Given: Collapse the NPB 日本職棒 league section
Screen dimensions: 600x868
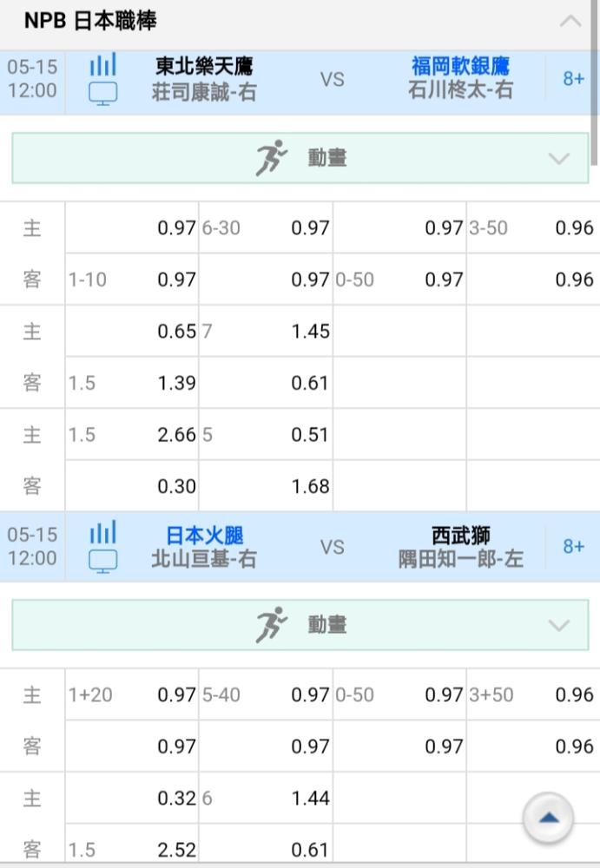Looking at the screenshot, I should pyautogui.click(x=570, y=22).
